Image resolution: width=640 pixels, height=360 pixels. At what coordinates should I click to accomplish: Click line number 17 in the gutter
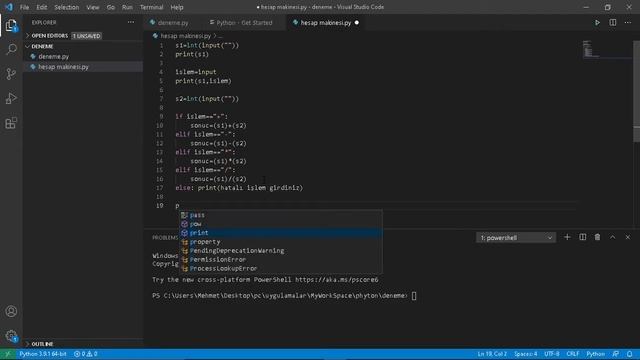click(159, 188)
